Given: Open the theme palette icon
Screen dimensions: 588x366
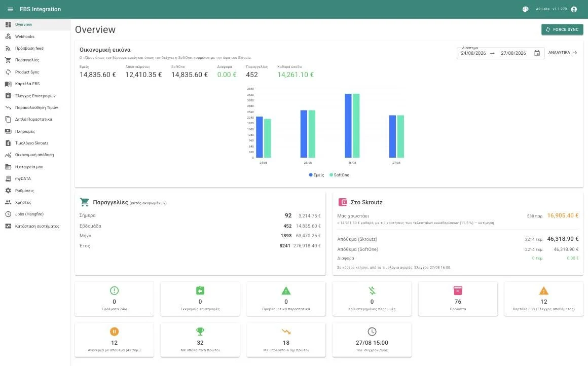Looking at the screenshot, I should (525, 9).
